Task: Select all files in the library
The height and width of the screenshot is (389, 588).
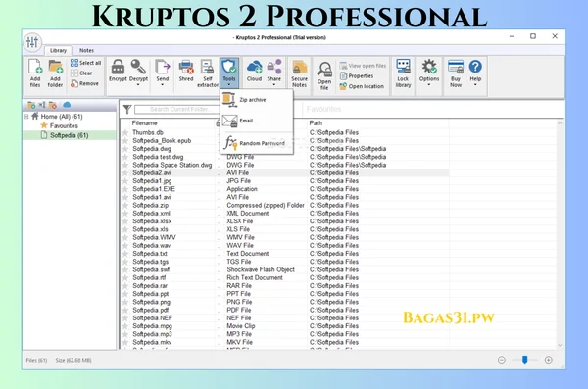Action: pyautogui.click(x=86, y=63)
